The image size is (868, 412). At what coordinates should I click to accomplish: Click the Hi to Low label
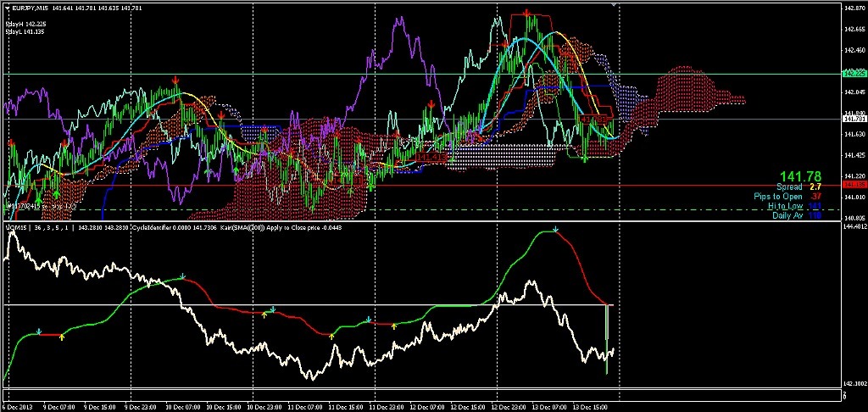coord(785,206)
